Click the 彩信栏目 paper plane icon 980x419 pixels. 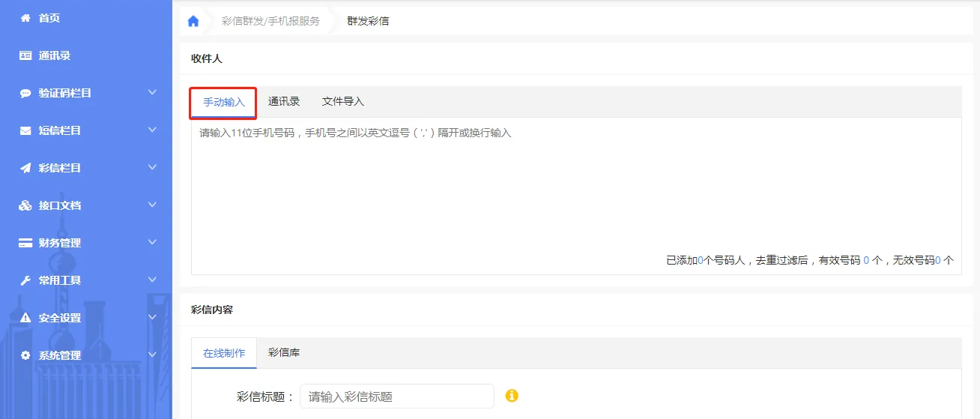pyautogui.click(x=25, y=168)
